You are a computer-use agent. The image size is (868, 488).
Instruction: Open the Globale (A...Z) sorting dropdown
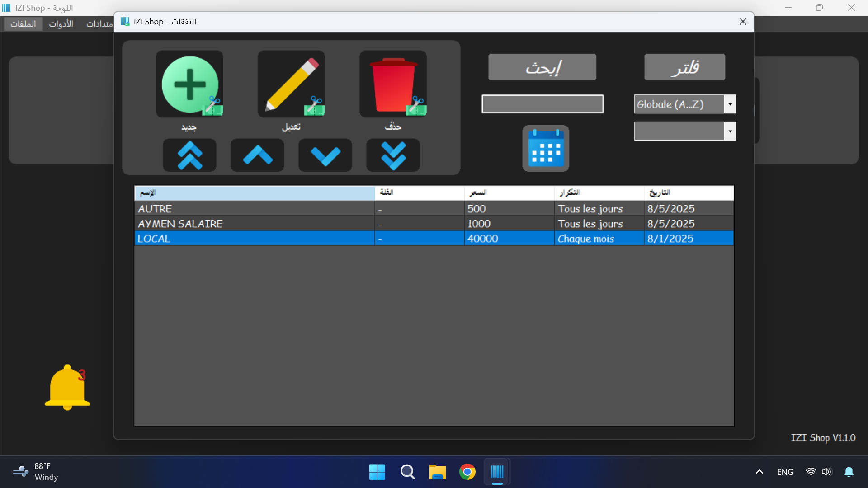[684, 104]
